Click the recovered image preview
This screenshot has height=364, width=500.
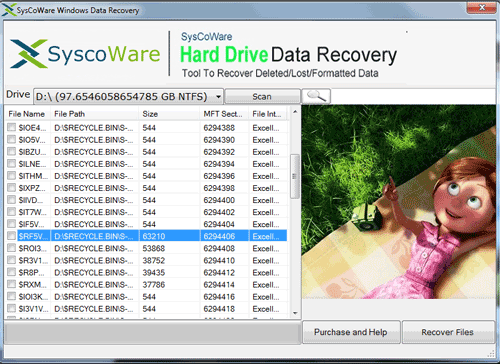pos(399,202)
